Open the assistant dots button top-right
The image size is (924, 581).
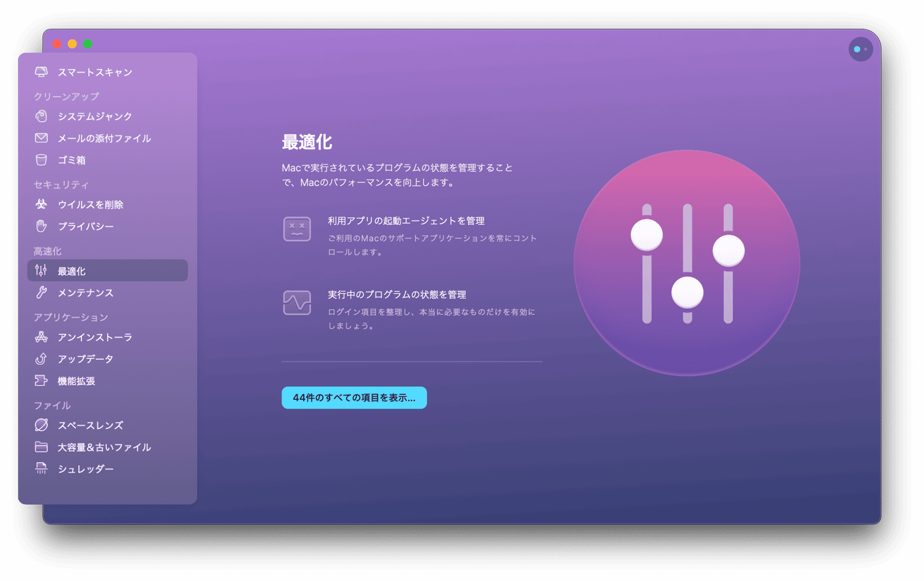click(x=861, y=49)
